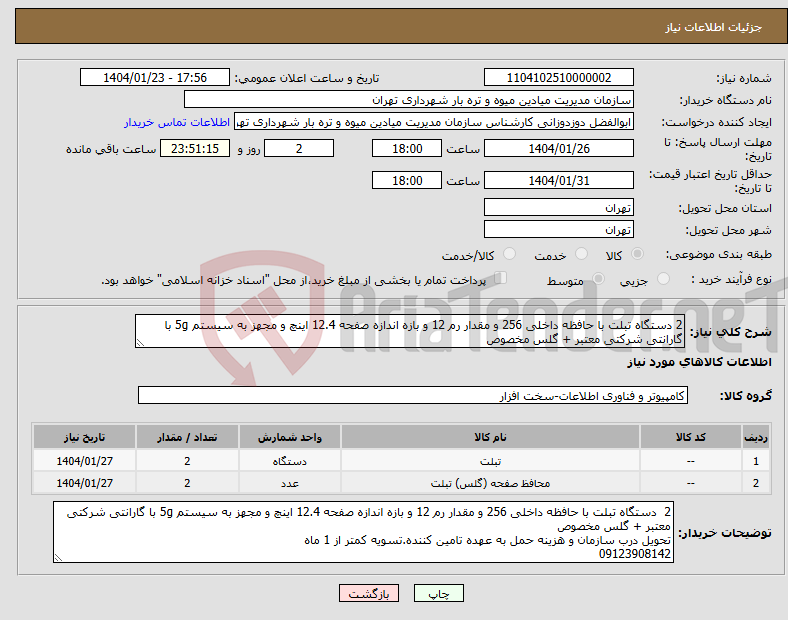Click the request creator name field

coord(434,122)
